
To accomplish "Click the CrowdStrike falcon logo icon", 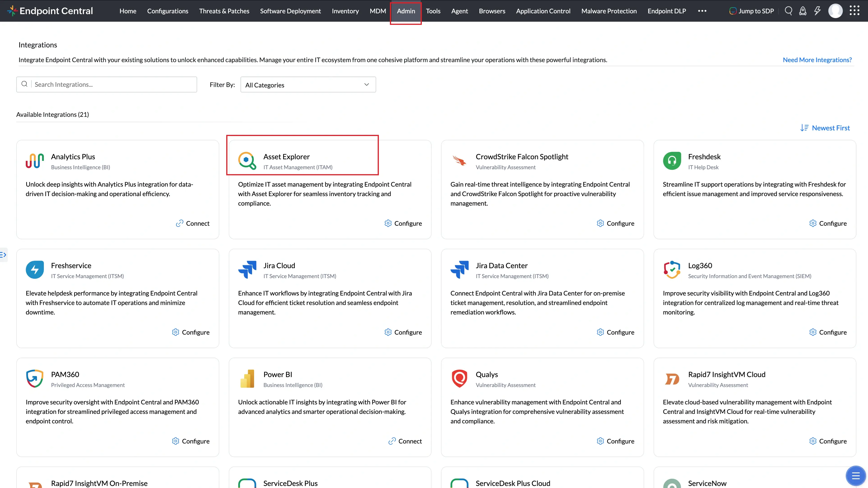I will (x=459, y=161).
